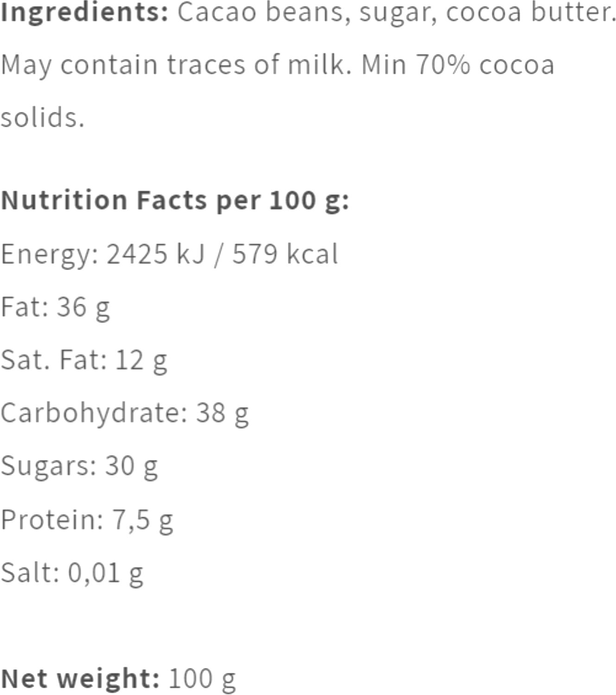
Task: Click the "579 kcal" value
Action: [285, 254]
